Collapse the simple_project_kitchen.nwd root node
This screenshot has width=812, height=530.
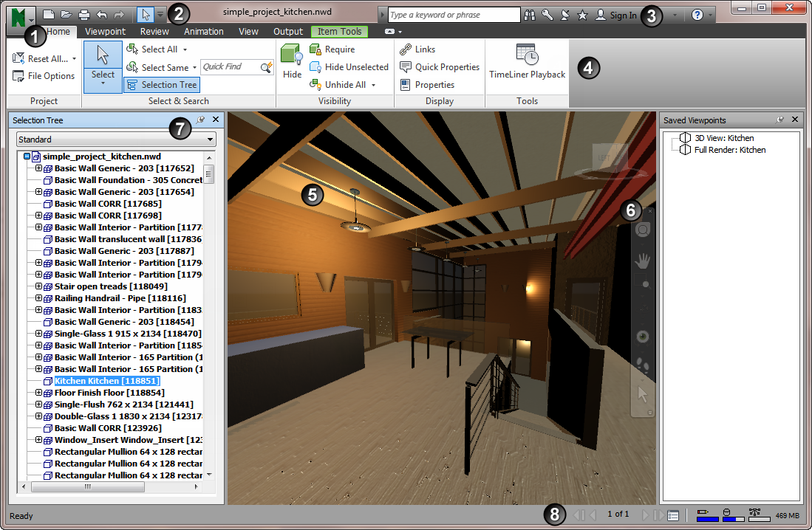[27, 156]
